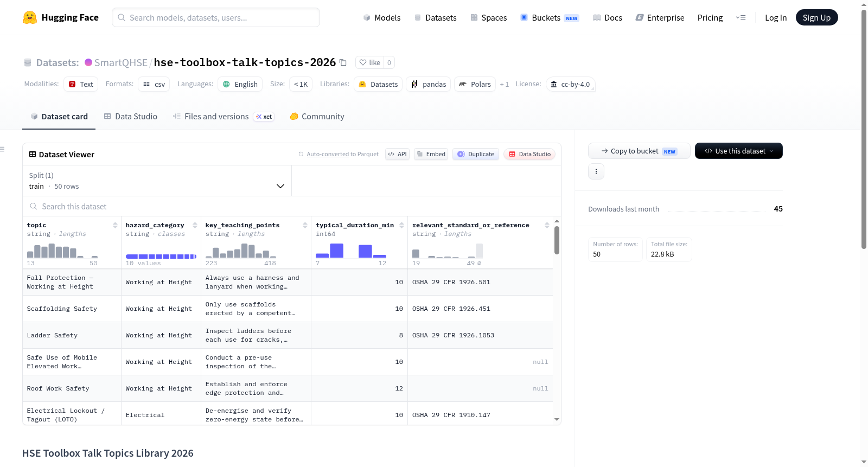Image resolution: width=868 pixels, height=467 pixels.
Task: Click the Datasets library tag
Action: 378,84
